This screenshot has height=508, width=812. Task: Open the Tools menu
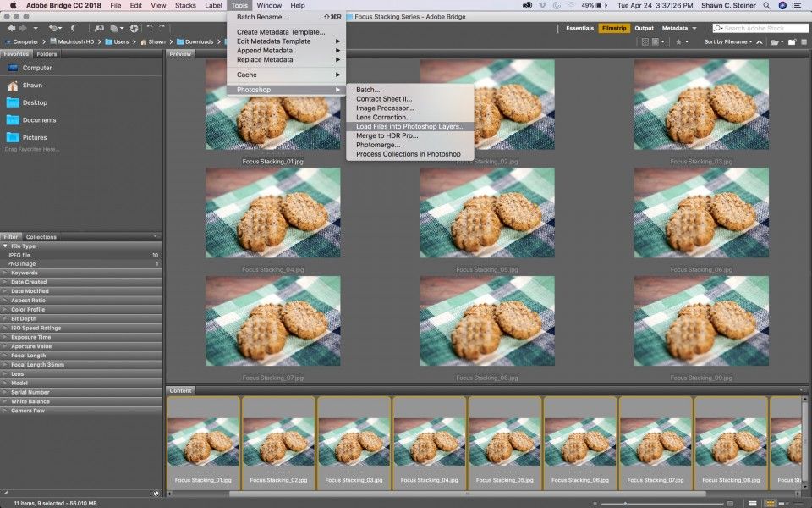click(239, 5)
